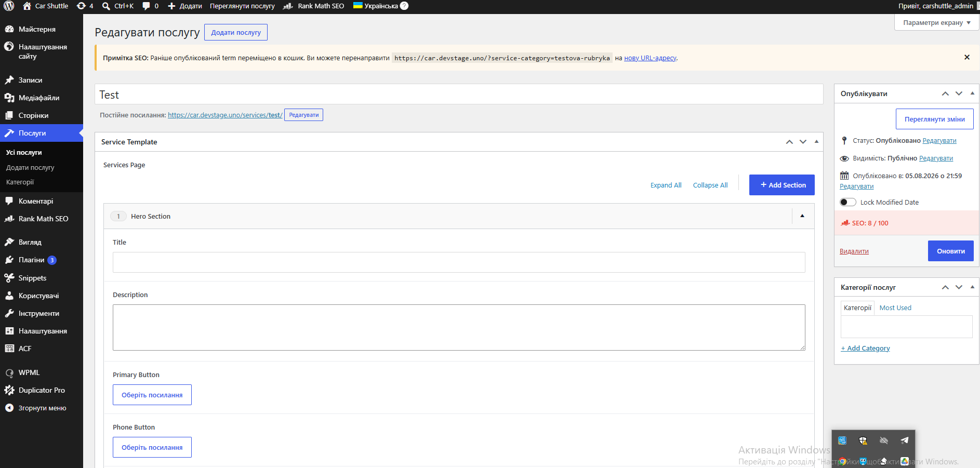Screen dimensions: 980x468
Task: Click the Telegram tray icon
Action: pos(905,440)
